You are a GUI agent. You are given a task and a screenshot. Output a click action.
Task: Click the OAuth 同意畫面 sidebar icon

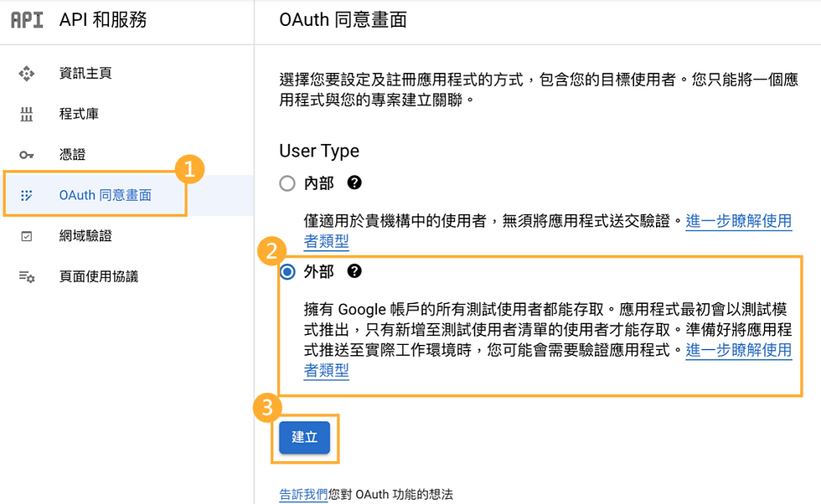click(x=27, y=196)
